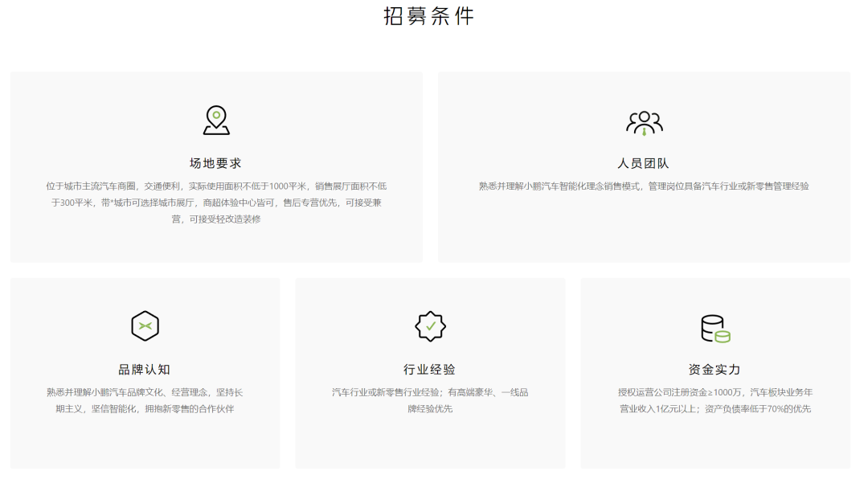Select the 资金实力 card title
Image resolution: width=868 pixels, height=479 pixels.
pos(714,370)
